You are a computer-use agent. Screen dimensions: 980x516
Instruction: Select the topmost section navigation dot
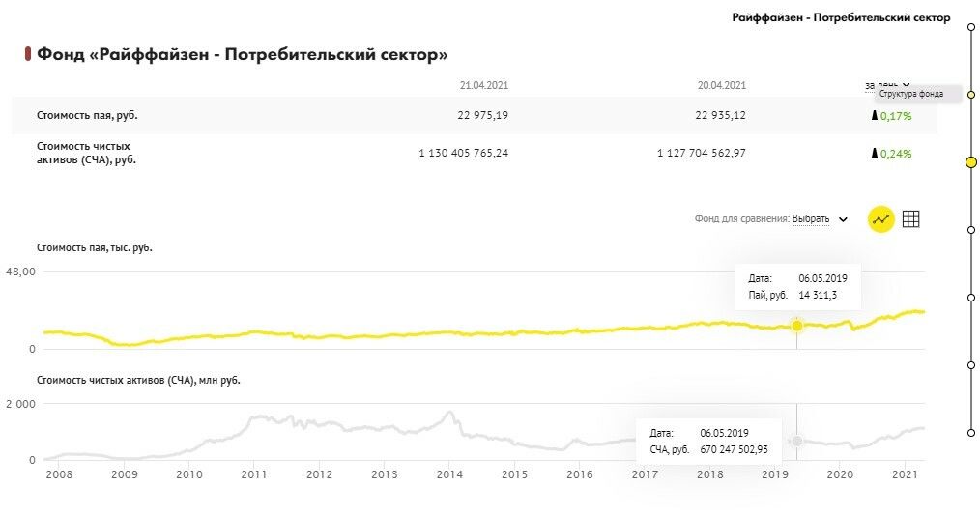pyautogui.click(x=971, y=27)
